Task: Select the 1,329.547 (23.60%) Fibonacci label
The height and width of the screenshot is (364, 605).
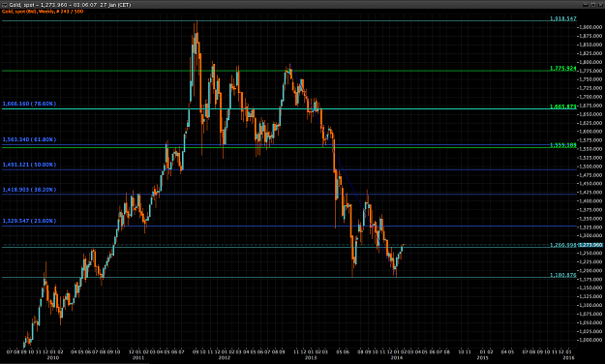Action: 29,221
